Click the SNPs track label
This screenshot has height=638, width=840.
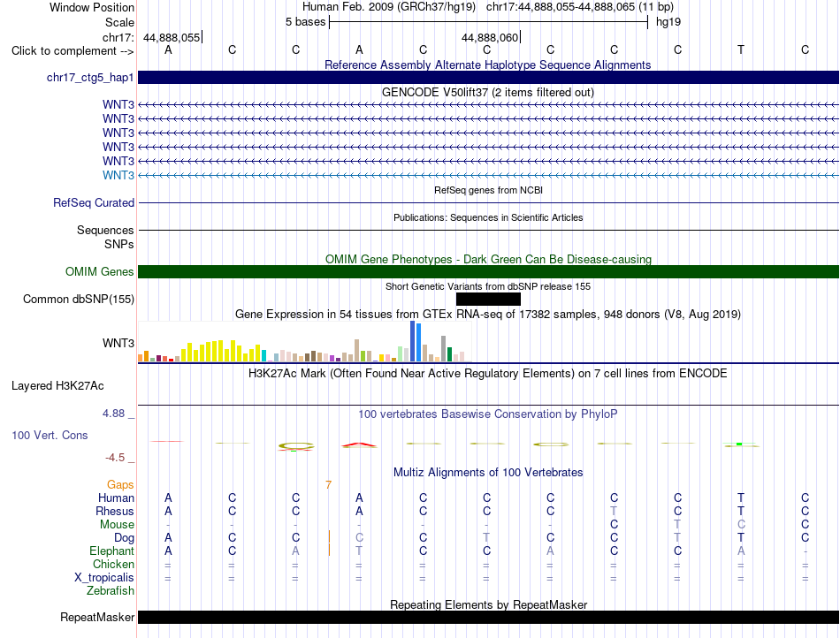click(x=119, y=244)
